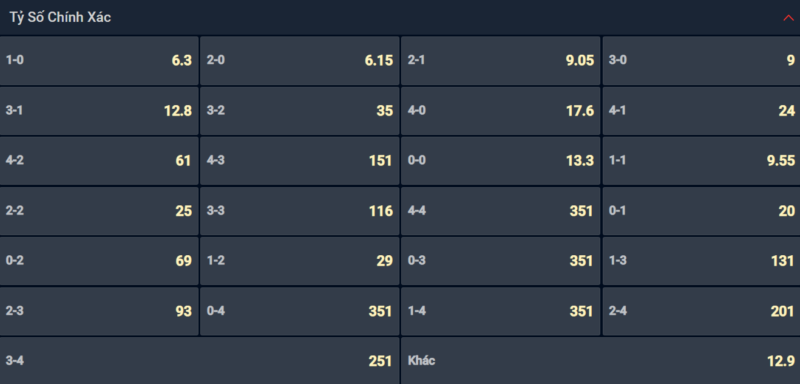Click the 1-2 score at 29
Viewport: 800px width, 384px height.
tap(299, 261)
